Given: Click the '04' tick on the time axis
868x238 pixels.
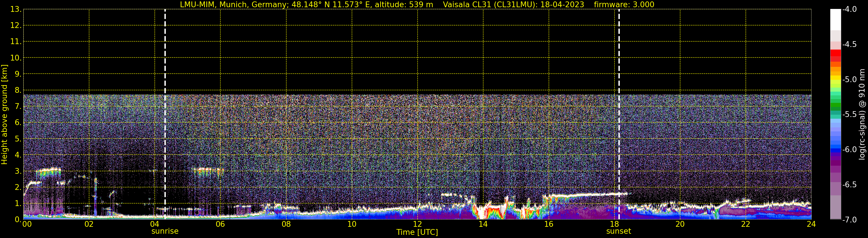Looking at the screenshot, I should click(155, 224).
